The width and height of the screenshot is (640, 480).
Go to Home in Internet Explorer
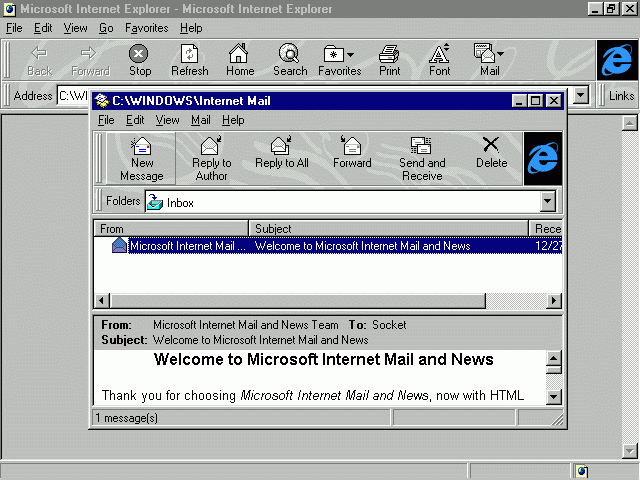tap(240, 60)
